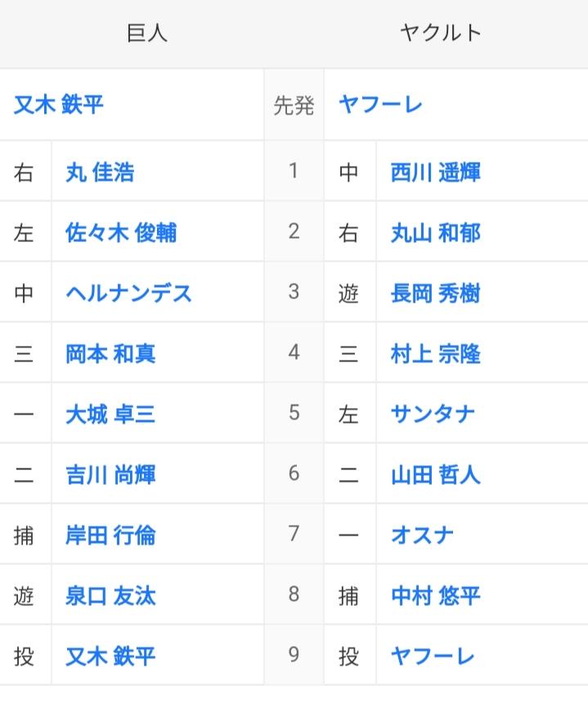The image size is (588, 704).
Task: Open ヤフーレ in ninth batting slot
Action: tap(433, 656)
